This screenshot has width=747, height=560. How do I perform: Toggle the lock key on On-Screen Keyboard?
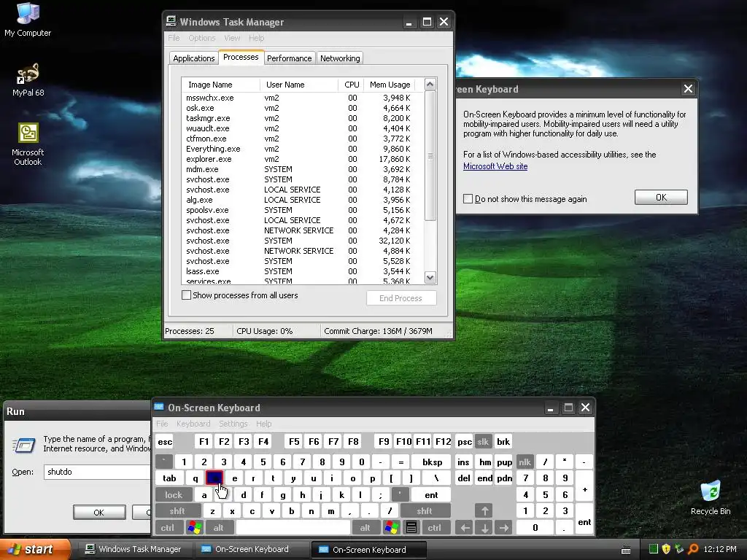click(174, 495)
